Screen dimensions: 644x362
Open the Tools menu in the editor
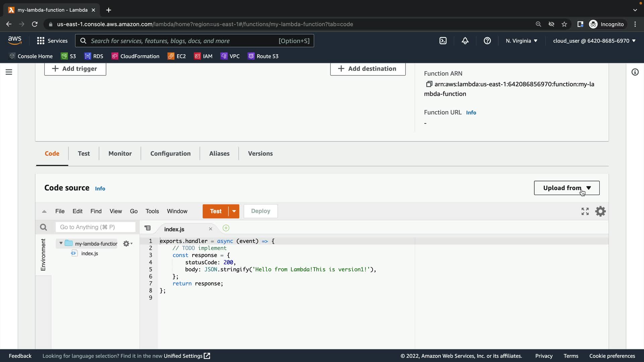tap(152, 211)
